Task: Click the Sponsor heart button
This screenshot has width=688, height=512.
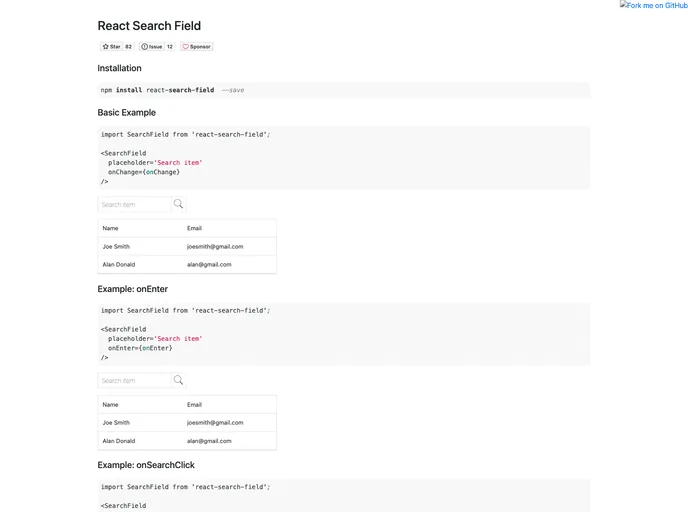Action: click(197, 47)
